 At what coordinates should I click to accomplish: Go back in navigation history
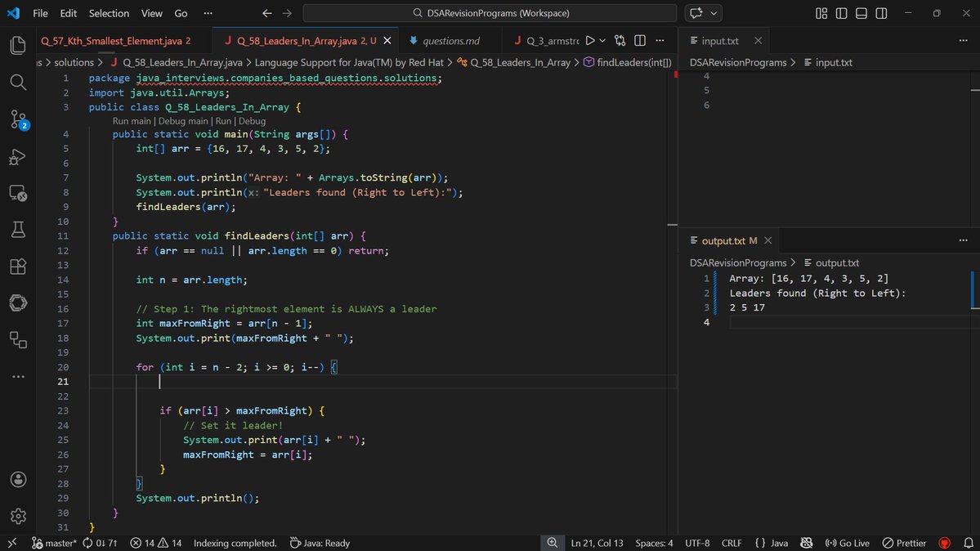267,13
